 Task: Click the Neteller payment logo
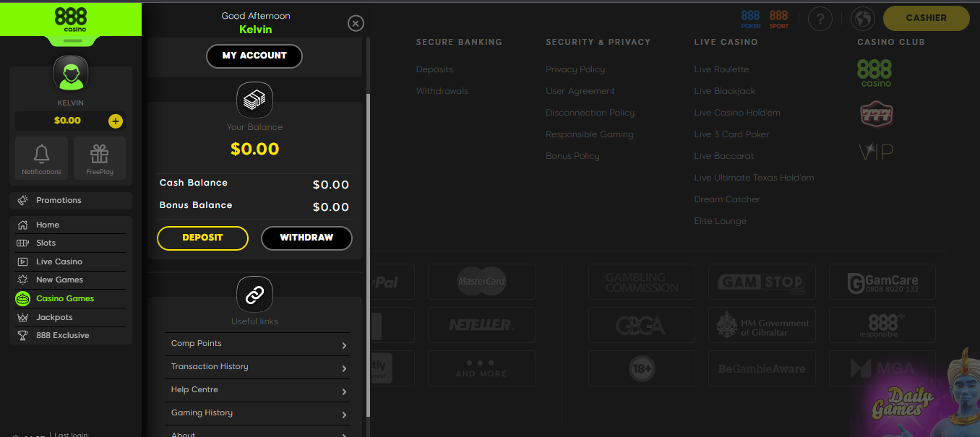tap(481, 325)
